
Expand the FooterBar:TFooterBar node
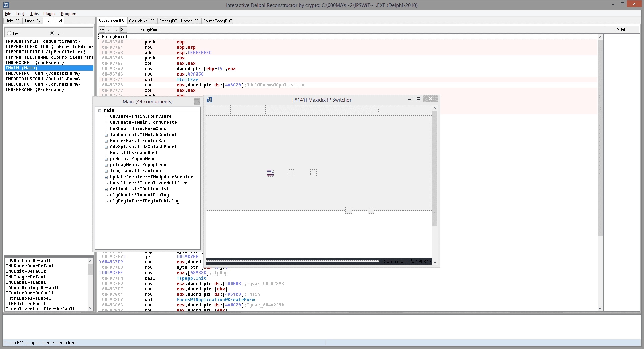[x=106, y=141]
